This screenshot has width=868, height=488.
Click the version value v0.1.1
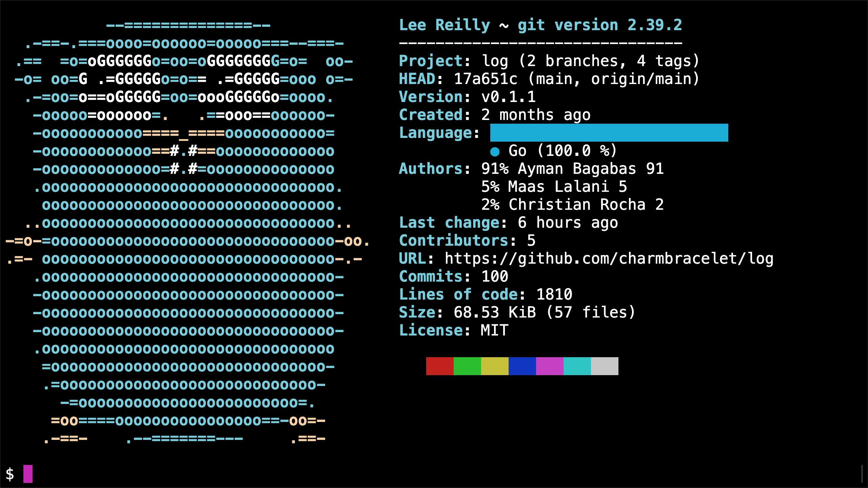click(x=508, y=97)
